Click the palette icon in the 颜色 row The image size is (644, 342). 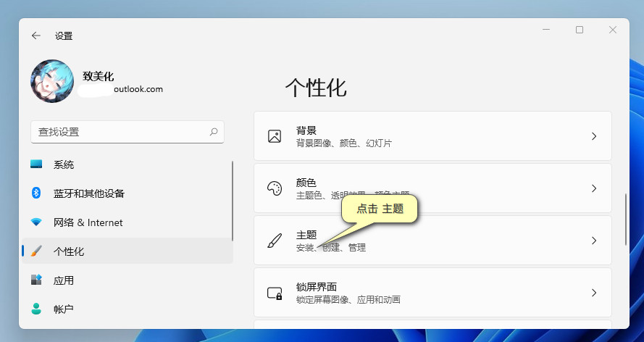tap(275, 188)
